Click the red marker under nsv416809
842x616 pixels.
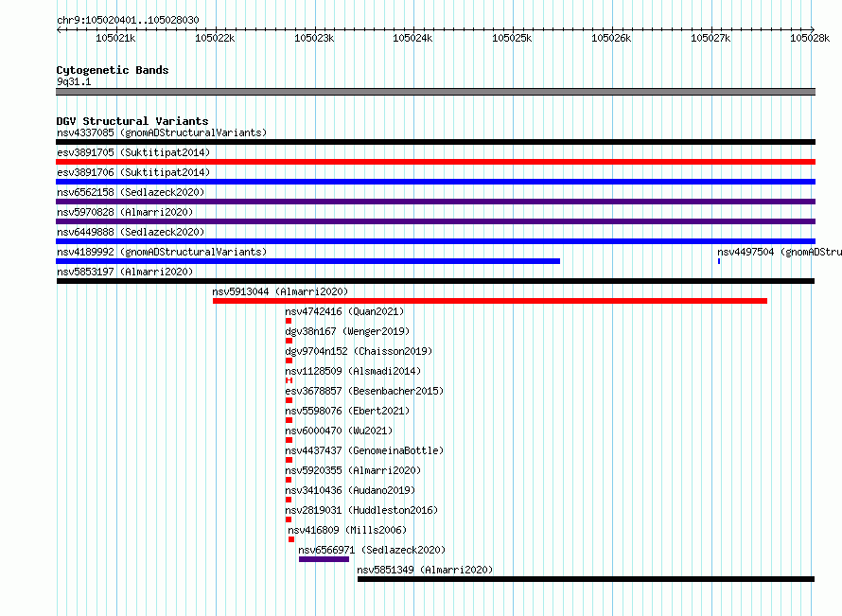[291, 539]
